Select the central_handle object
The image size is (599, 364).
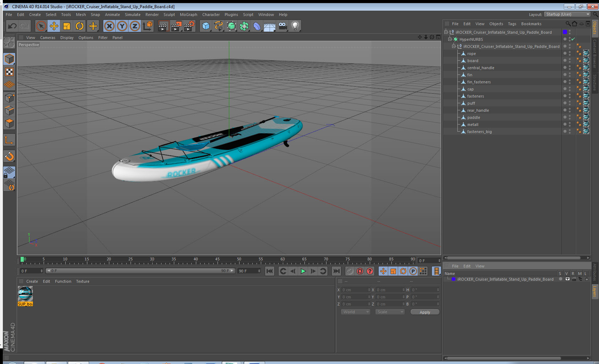click(480, 68)
